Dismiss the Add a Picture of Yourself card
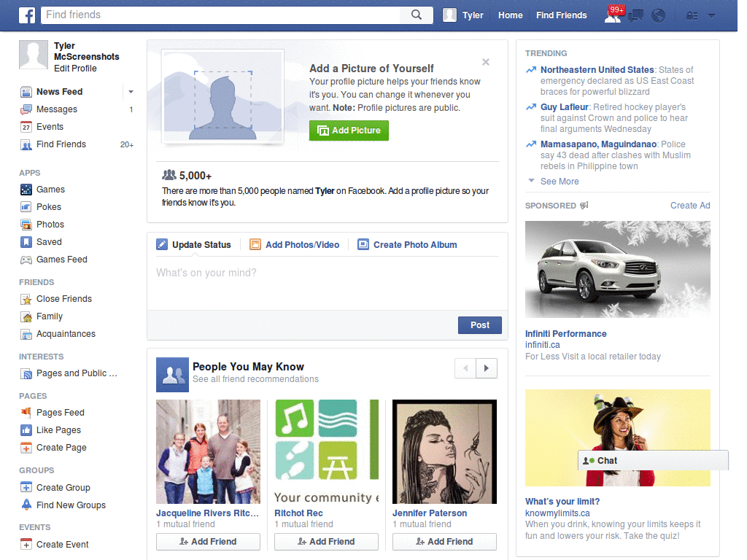The image size is (747, 560). tap(485, 62)
